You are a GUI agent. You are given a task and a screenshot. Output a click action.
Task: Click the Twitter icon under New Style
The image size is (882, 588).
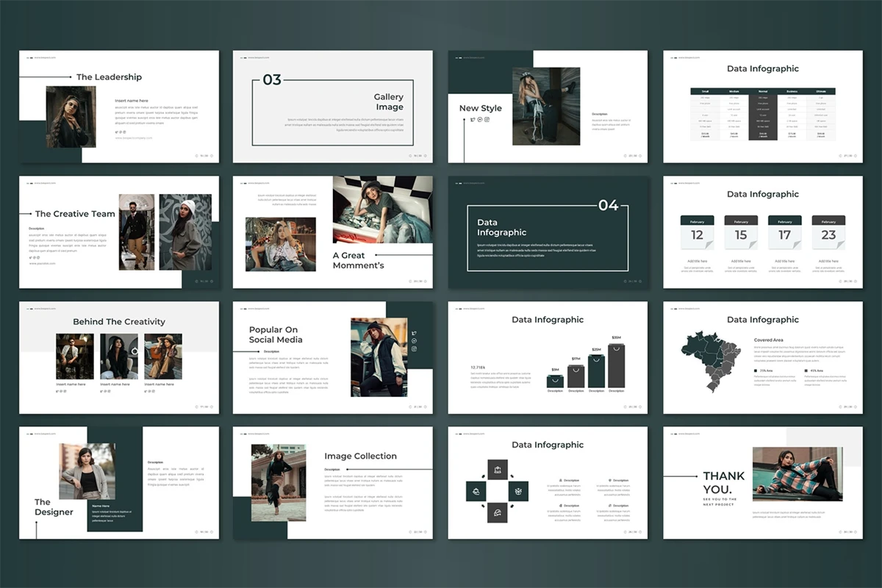tap(473, 119)
